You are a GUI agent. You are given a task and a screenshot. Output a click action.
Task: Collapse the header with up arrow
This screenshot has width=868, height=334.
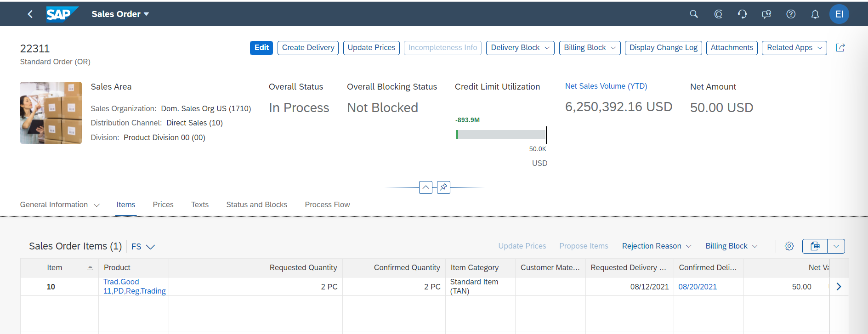425,187
